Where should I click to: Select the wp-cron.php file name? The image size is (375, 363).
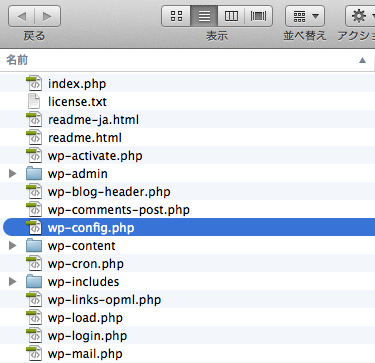pyautogui.click(x=86, y=264)
